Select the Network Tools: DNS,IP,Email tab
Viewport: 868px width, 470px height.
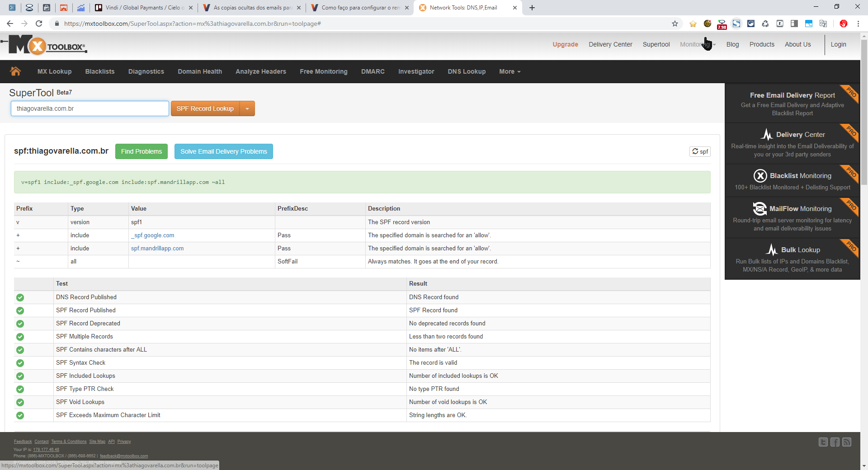click(x=467, y=8)
